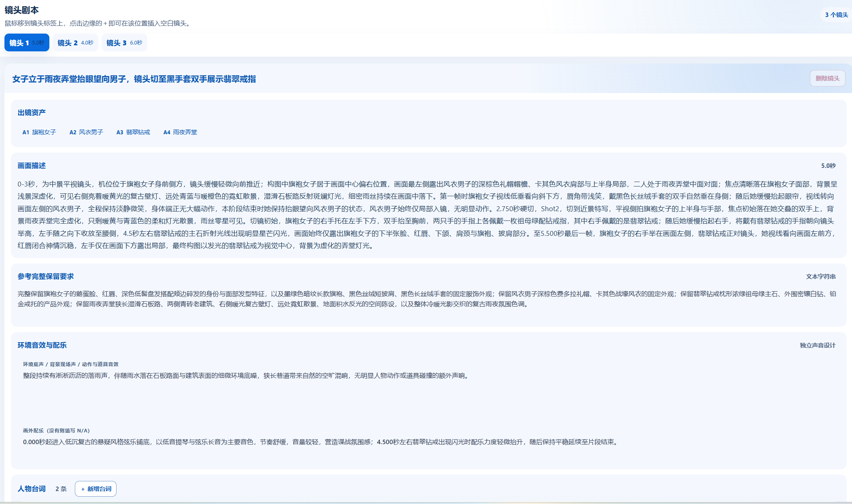Screen dimensions: 852x504
Task: Click the 画外配乐 music description text
Action: click(321, 442)
